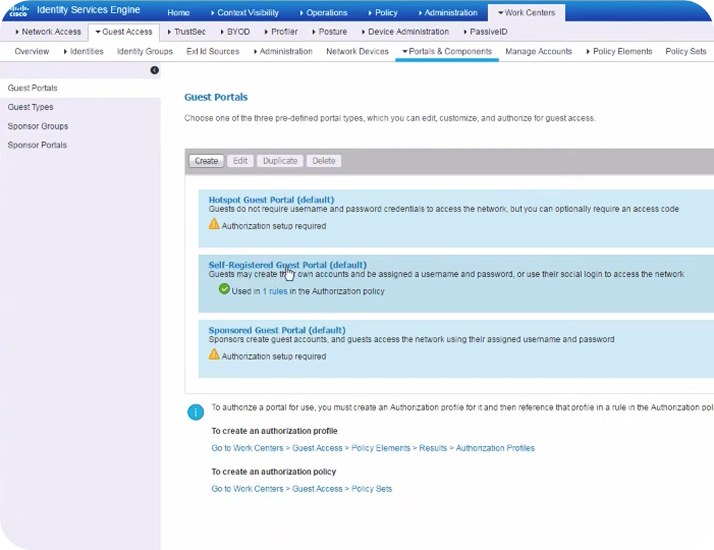
Task: Expand the Profiler submenu
Action: [x=281, y=32]
